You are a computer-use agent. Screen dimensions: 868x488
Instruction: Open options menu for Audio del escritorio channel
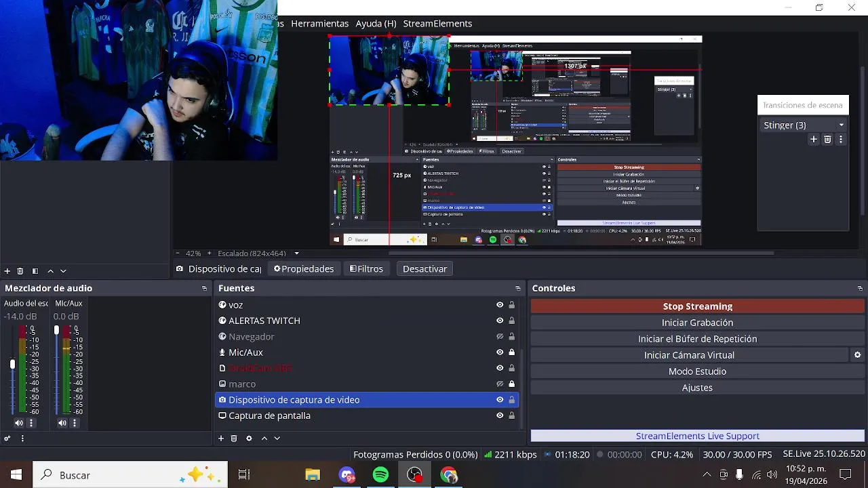(31, 423)
